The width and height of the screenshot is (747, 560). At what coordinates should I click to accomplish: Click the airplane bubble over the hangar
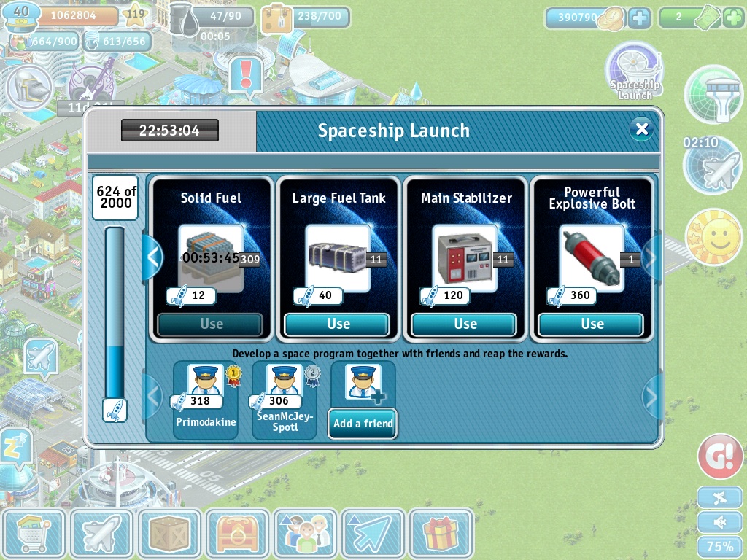40,358
